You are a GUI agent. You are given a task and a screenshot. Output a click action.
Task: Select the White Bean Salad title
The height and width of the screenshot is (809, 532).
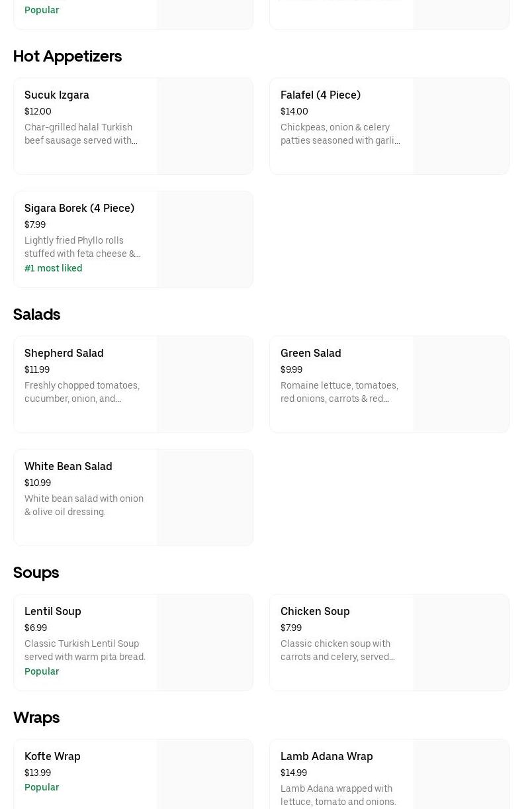(x=68, y=466)
